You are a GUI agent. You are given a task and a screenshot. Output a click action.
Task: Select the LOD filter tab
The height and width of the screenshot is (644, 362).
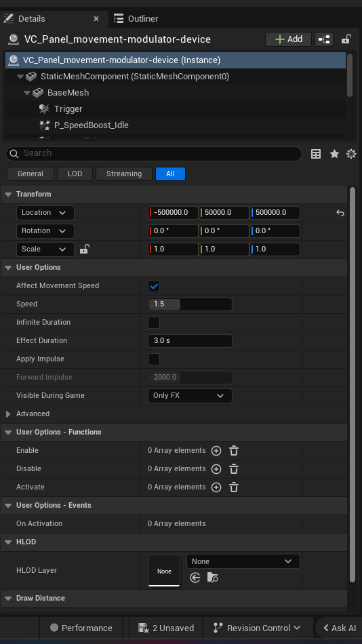(x=75, y=174)
